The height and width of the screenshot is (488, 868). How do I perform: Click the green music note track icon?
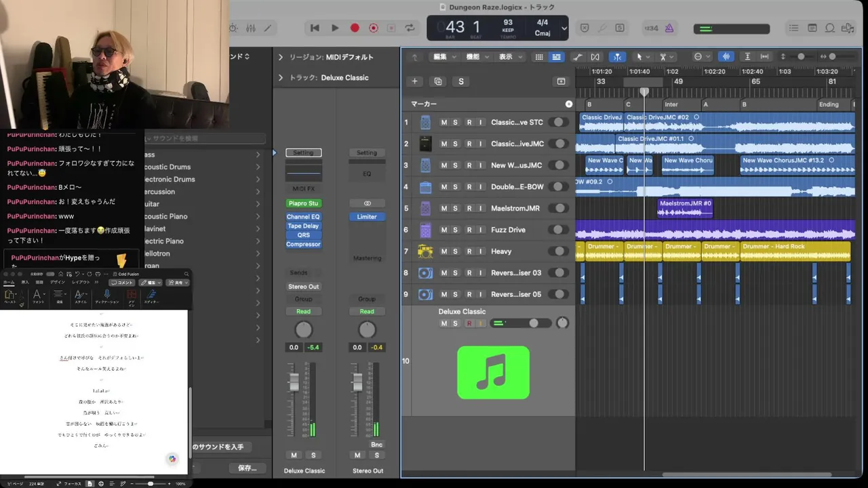point(493,372)
